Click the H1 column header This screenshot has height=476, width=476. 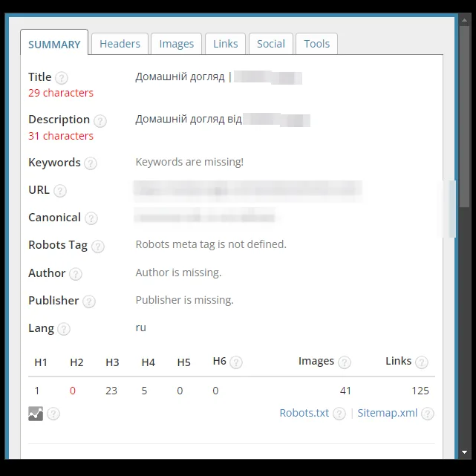pos(41,362)
